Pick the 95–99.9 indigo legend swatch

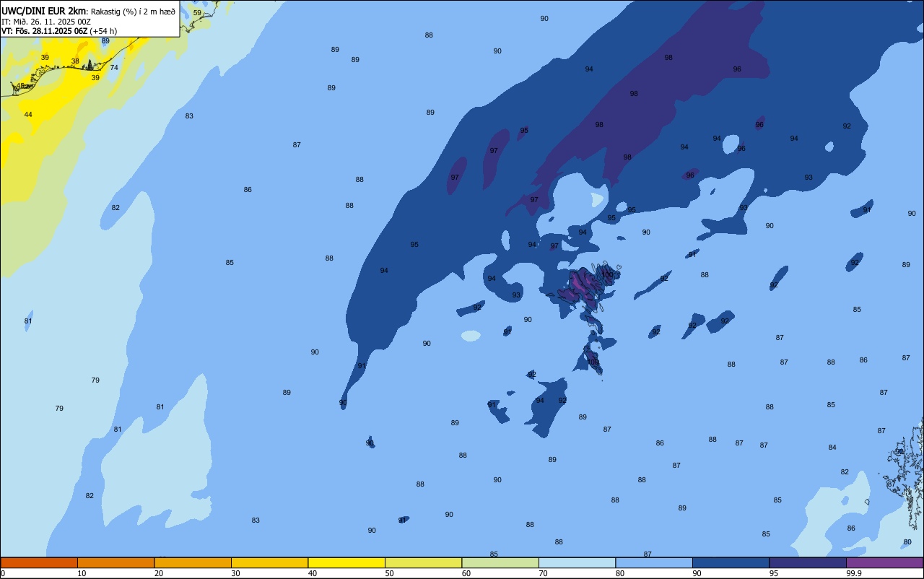pos(808,562)
